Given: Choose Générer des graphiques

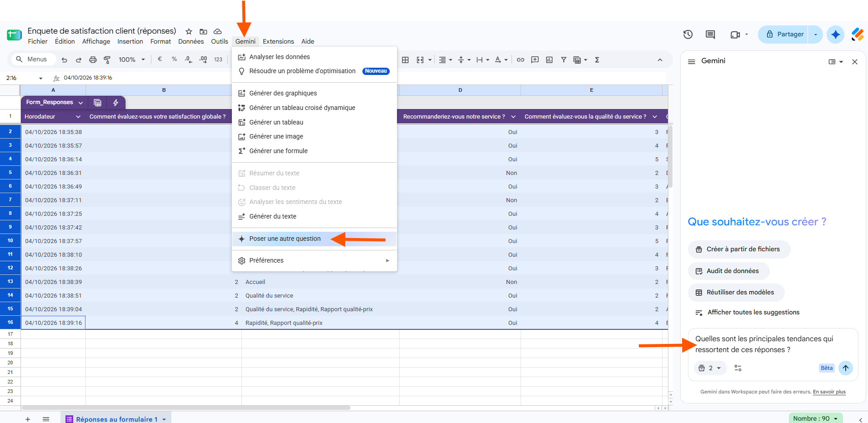Looking at the screenshot, I should 314,93.
